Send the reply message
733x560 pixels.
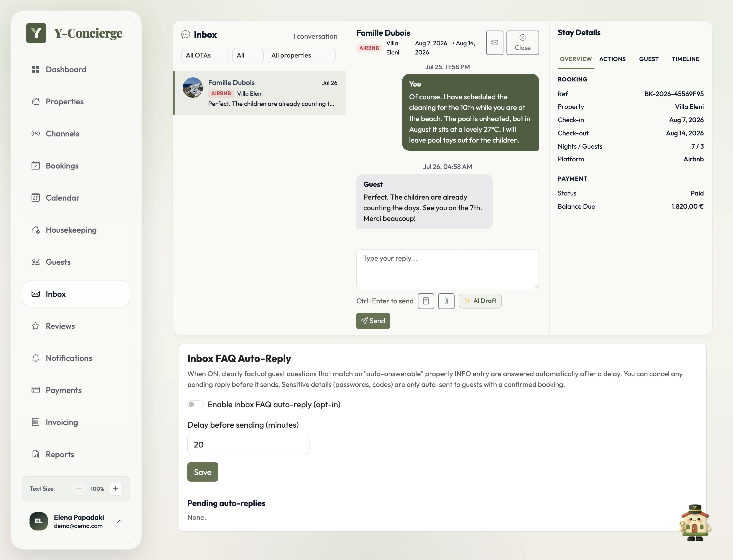(x=373, y=321)
